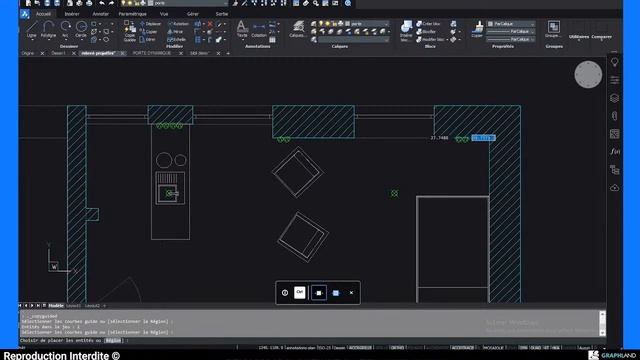Expand the quick access layer dropdown at top
Screen dimensions: 640x360
225,3
